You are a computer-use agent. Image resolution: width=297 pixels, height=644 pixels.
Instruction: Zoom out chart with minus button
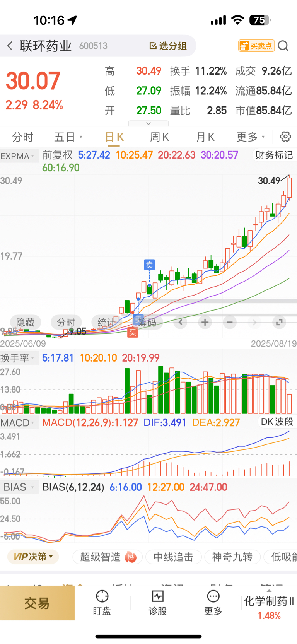coord(230,322)
